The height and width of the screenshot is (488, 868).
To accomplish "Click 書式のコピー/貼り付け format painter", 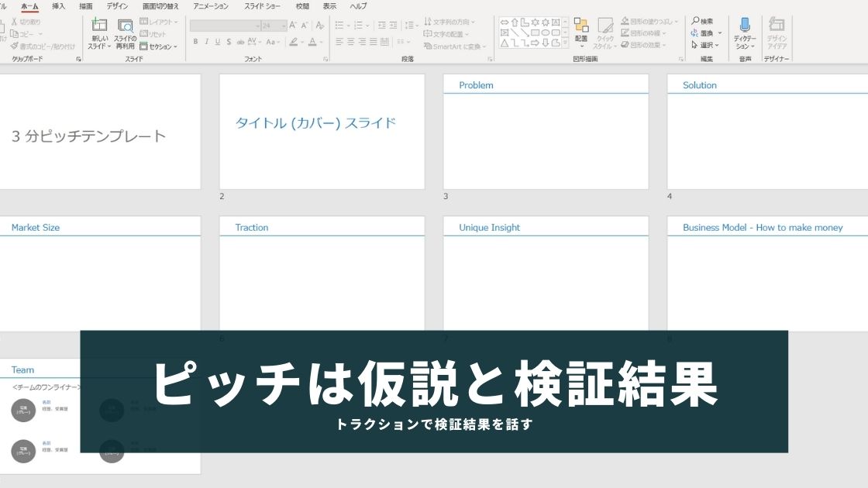I will click(x=43, y=46).
